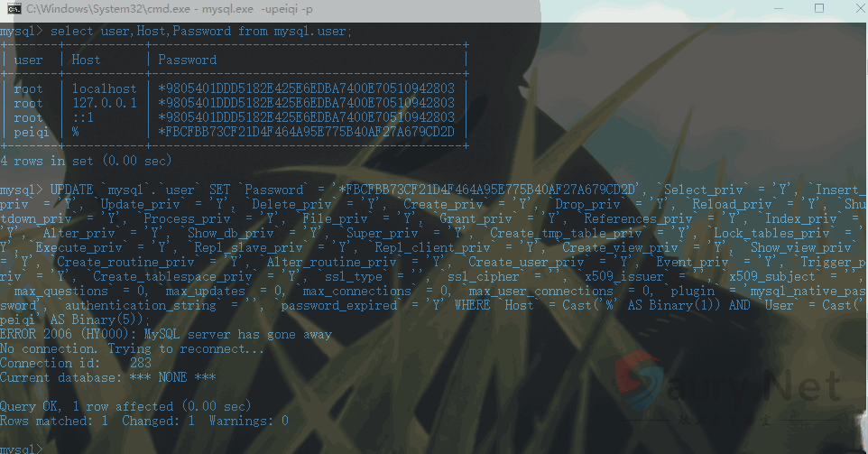This screenshot has height=454, width=868.
Task: Click the 'peiqi' user row entry
Action: (32, 133)
